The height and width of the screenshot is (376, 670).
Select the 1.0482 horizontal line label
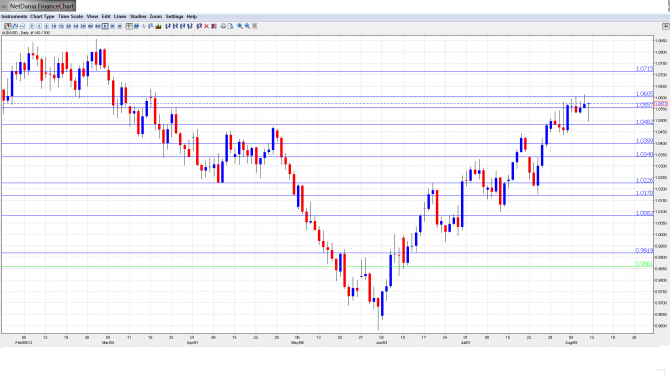click(644, 122)
